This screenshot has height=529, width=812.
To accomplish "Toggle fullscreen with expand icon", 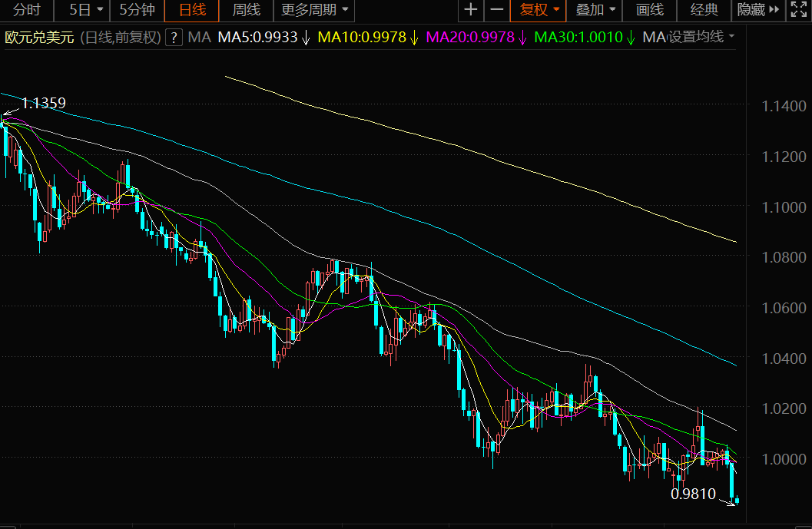I will 798,10.
